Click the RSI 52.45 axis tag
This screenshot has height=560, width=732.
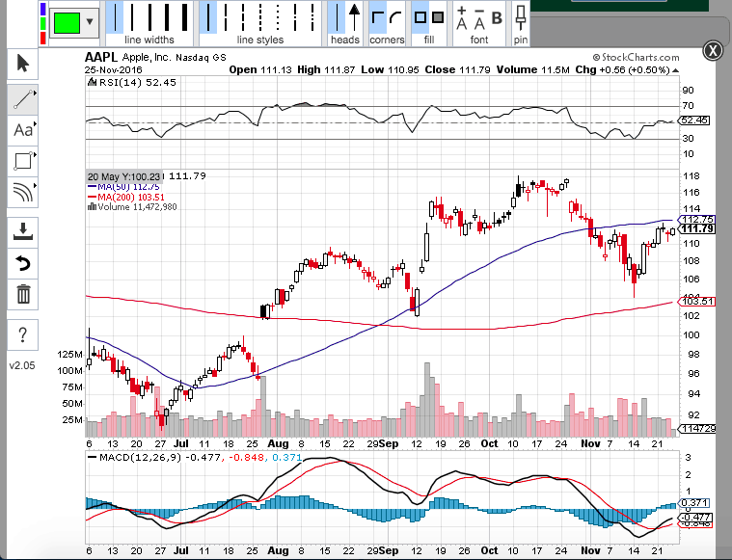click(694, 120)
